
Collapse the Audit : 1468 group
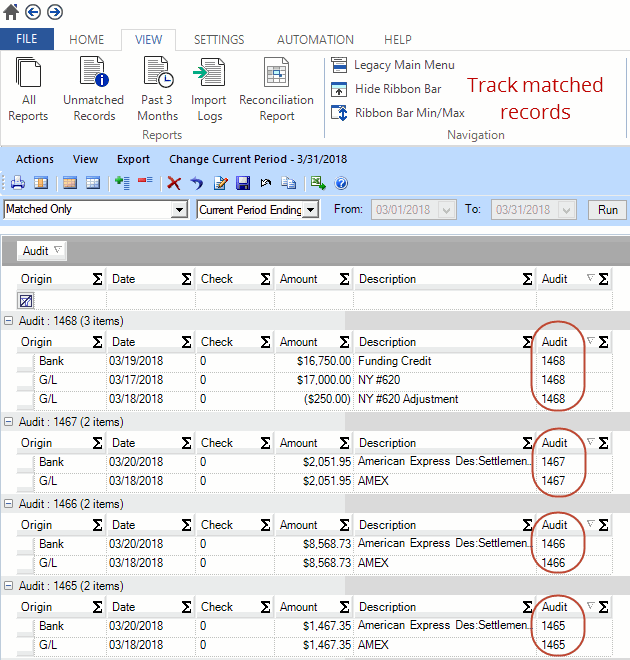[x=9, y=320]
